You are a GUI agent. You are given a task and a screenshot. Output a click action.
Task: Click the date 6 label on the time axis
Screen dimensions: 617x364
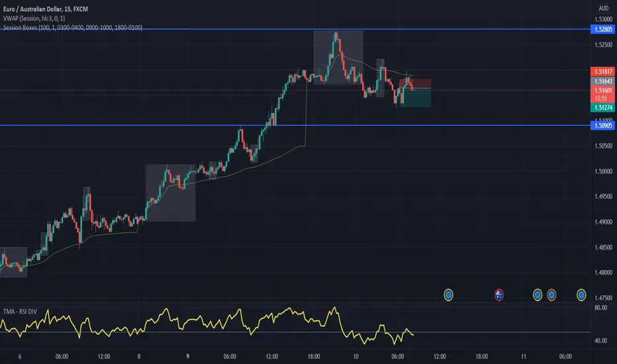click(20, 357)
